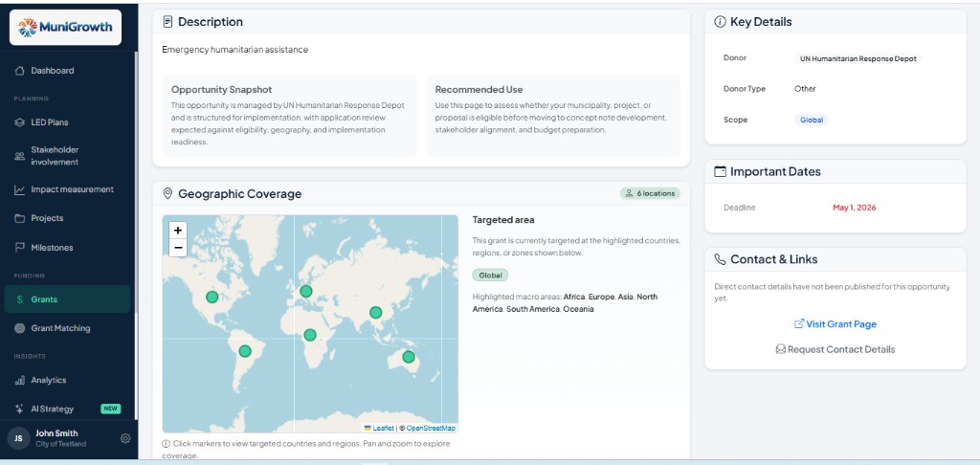Click the Milestones flag icon
This screenshot has width=980, height=465.
tap(19, 248)
